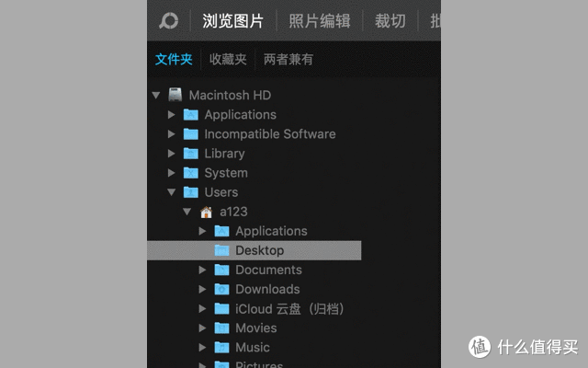Click the Users folder icon

tap(191, 192)
